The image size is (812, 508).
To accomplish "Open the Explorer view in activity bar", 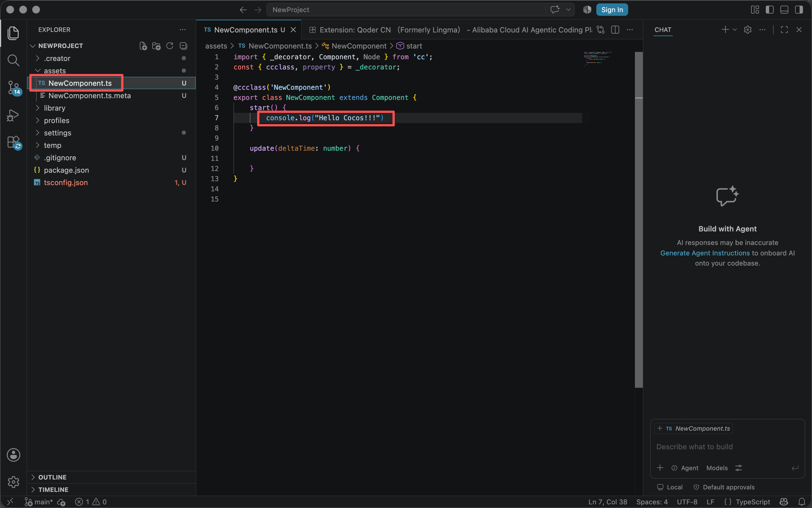I will pyautogui.click(x=13, y=33).
